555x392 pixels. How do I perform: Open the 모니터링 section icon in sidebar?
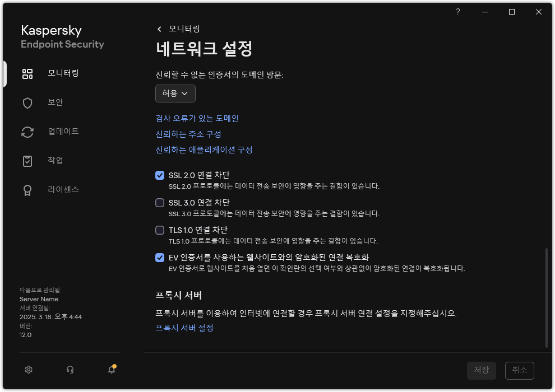pyautogui.click(x=27, y=73)
